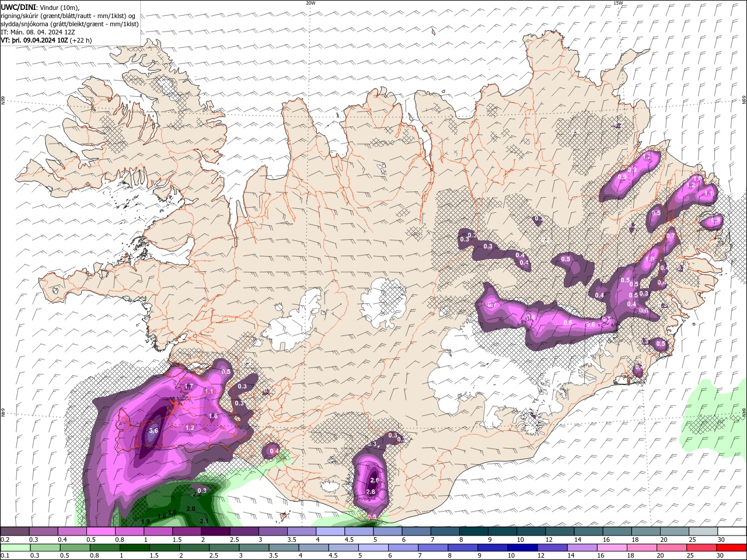Pick the light lavender swatch between 4 and 4.5, upper legend

click(330, 531)
